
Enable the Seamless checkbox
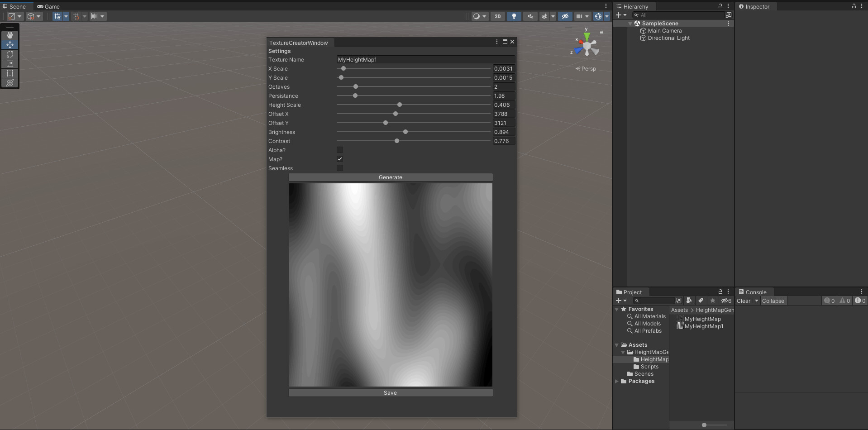point(340,168)
